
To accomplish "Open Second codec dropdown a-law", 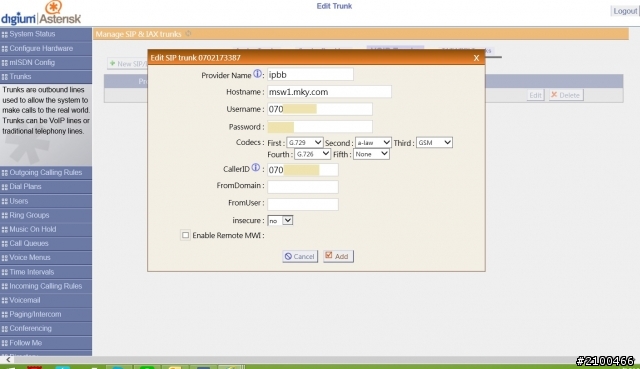I will 373,142.
